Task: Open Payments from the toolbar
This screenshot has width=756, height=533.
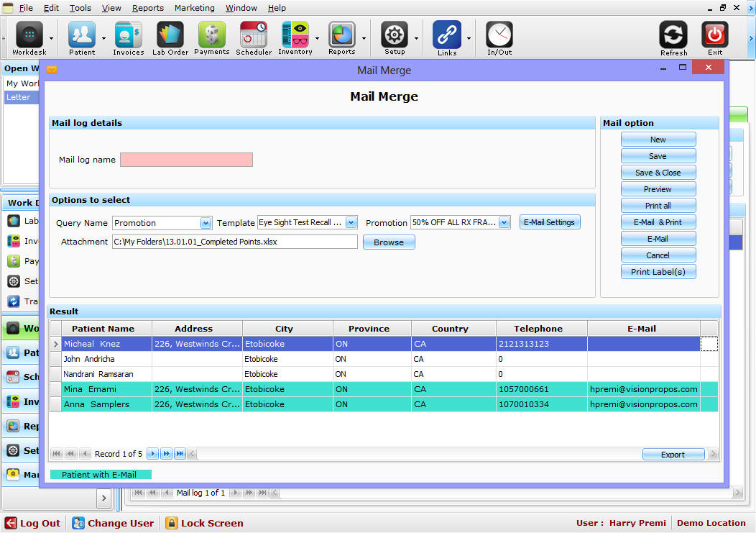Action: click(212, 36)
